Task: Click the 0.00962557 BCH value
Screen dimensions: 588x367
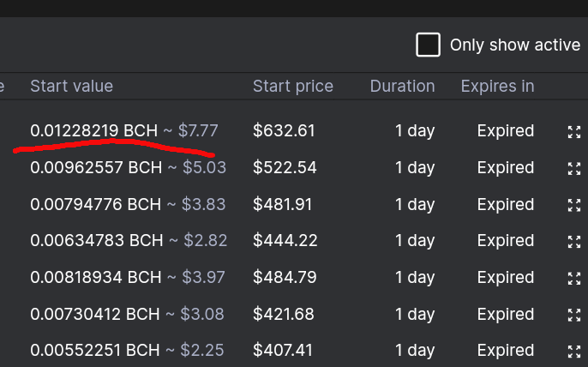Action: (96, 167)
